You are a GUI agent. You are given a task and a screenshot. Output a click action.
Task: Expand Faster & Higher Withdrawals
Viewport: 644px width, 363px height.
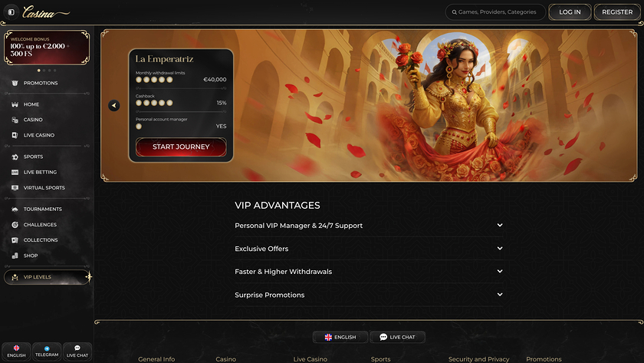[x=369, y=272]
